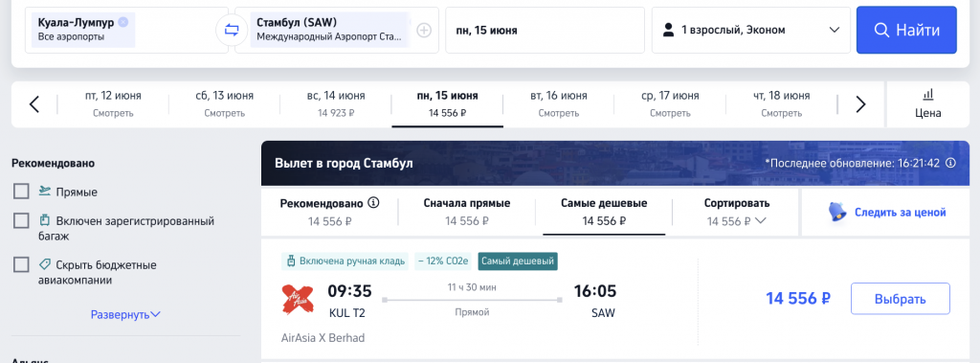Screen dimensions: 980x363
Task: Clear Куала-Лумпур origin with x icon
Action: click(123, 22)
